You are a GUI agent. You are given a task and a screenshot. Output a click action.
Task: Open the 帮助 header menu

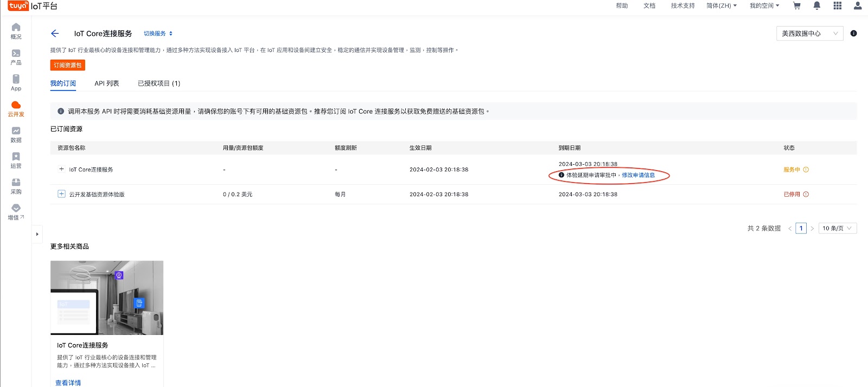click(x=622, y=6)
